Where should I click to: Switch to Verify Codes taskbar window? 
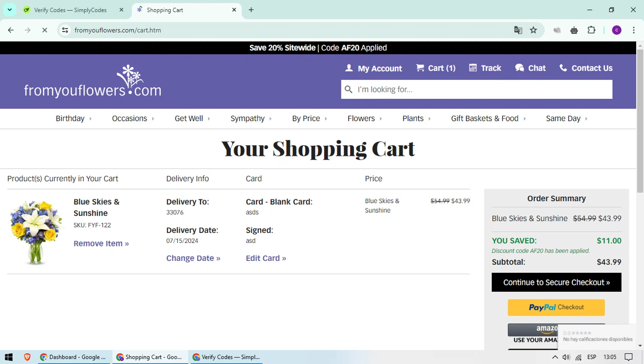click(226, 357)
